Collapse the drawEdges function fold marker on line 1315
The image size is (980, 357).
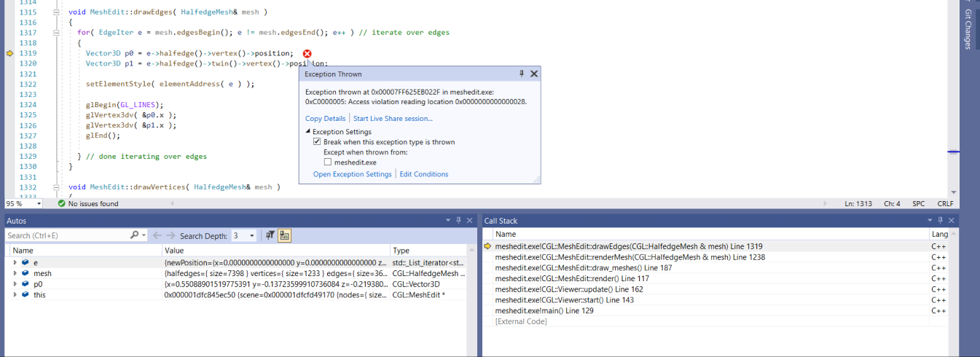56,12
